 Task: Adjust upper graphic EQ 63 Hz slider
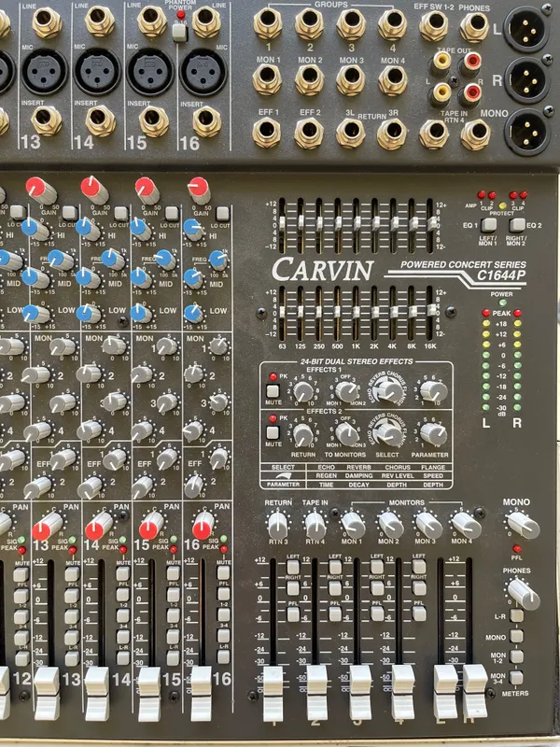tap(282, 223)
